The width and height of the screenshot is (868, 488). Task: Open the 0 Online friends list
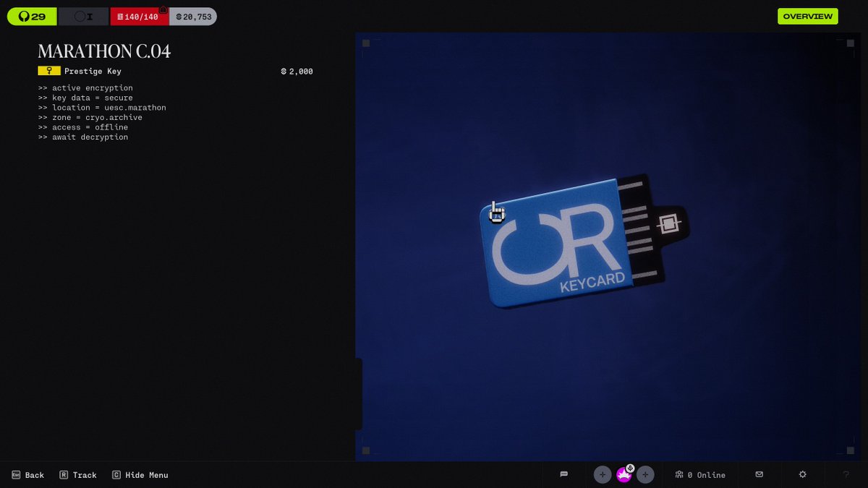click(x=700, y=475)
